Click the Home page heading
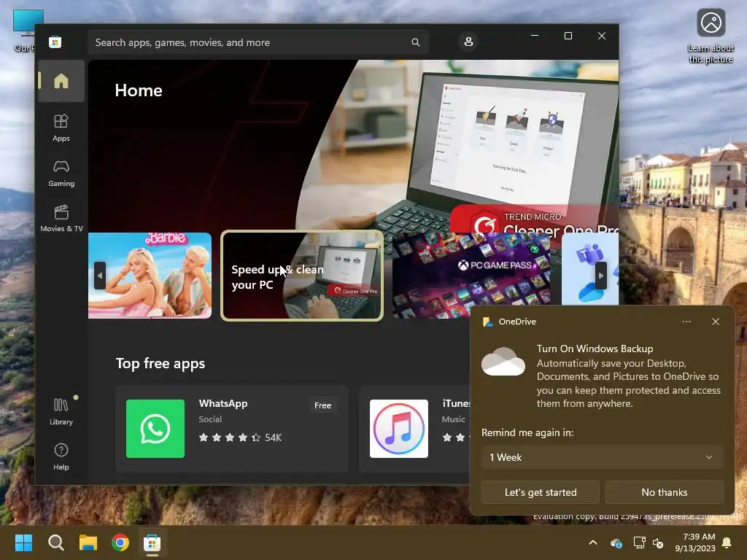Screen dimensions: 747x560 coord(139,90)
